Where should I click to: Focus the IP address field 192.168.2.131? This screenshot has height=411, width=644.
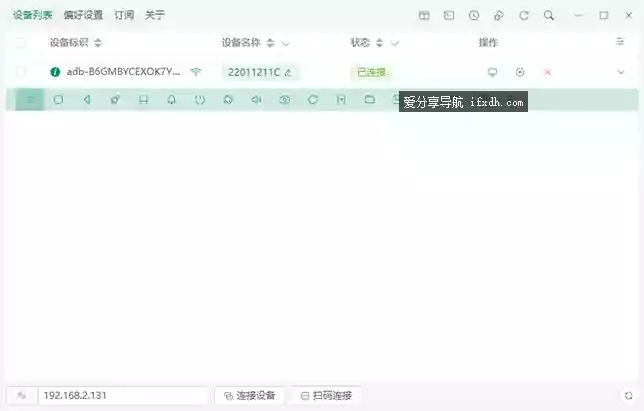coord(123,396)
